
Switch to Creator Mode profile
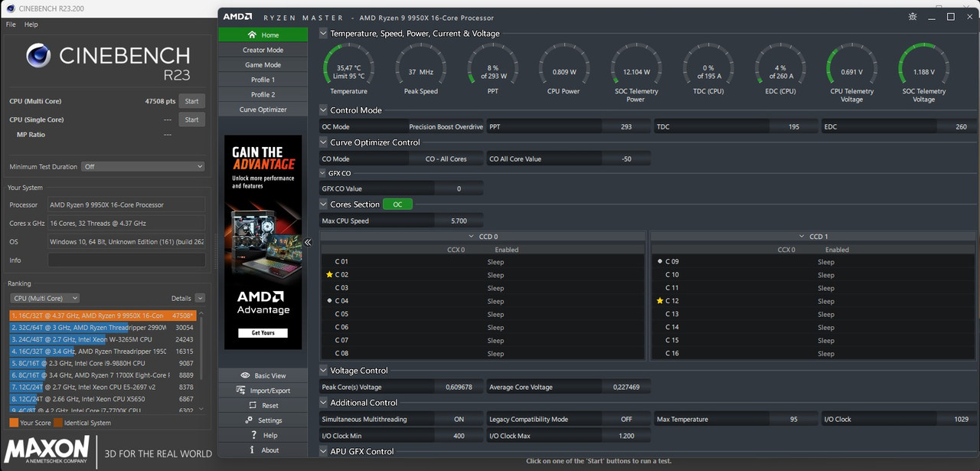(263, 50)
